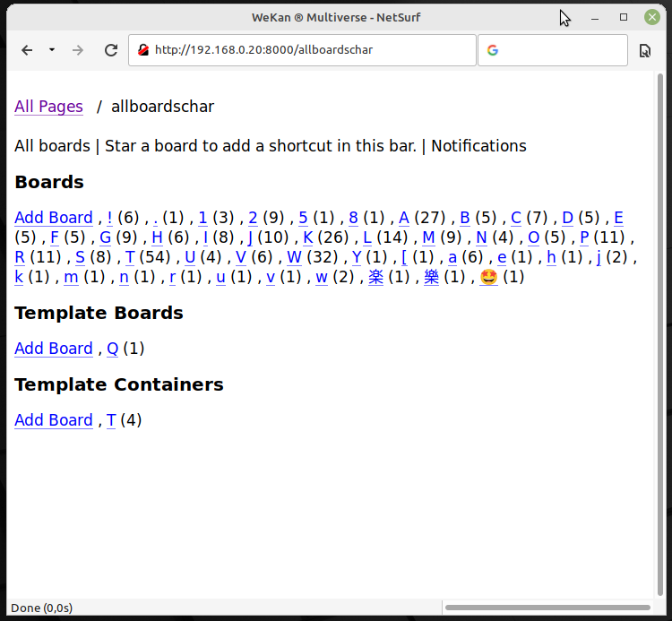The image size is (672, 621).
Task: Open boards starting with letter F
Action: 55,237
